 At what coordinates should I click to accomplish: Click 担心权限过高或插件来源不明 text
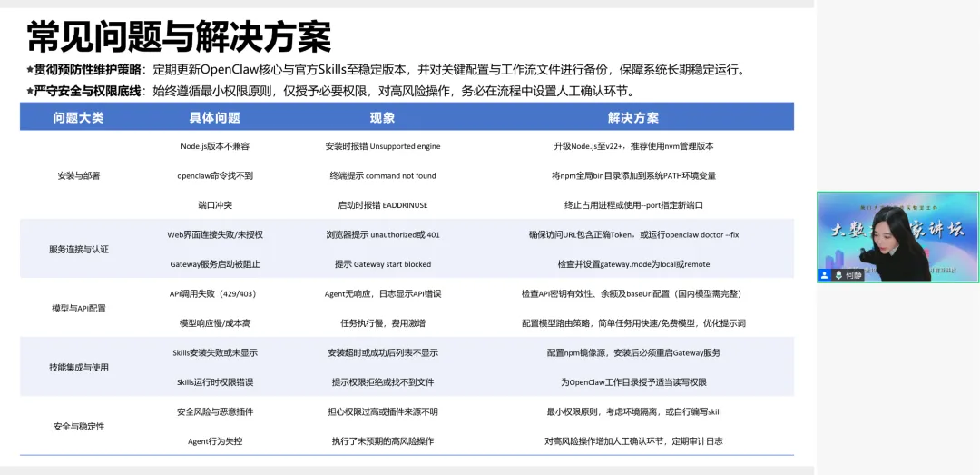click(x=383, y=411)
